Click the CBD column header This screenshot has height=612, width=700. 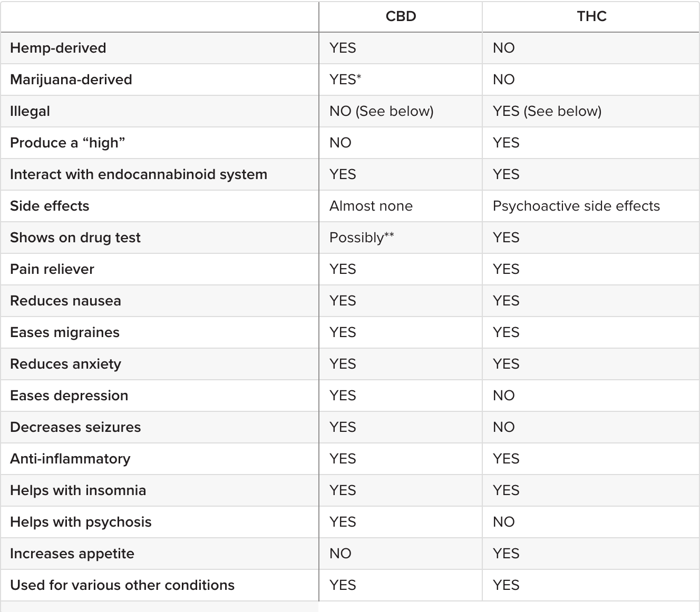(x=401, y=16)
